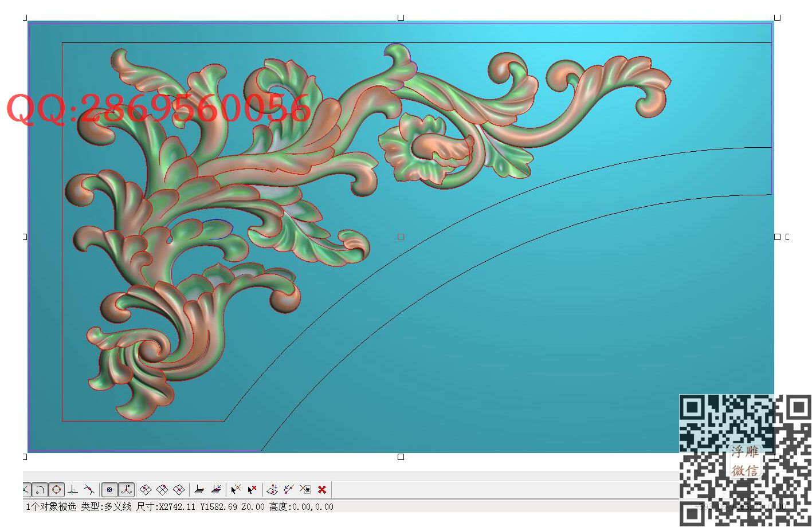Select the perpendicular snap icon
This screenshot has height=527, width=812.
click(x=73, y=490)
